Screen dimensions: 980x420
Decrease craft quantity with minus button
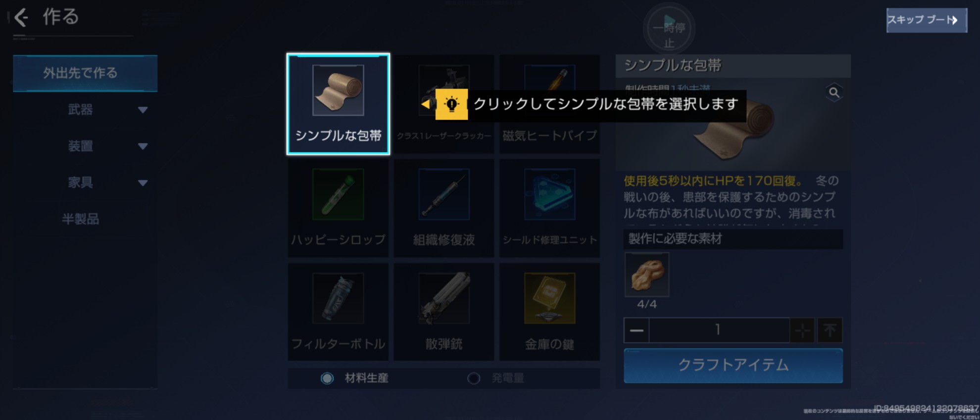tap(637, 330)
